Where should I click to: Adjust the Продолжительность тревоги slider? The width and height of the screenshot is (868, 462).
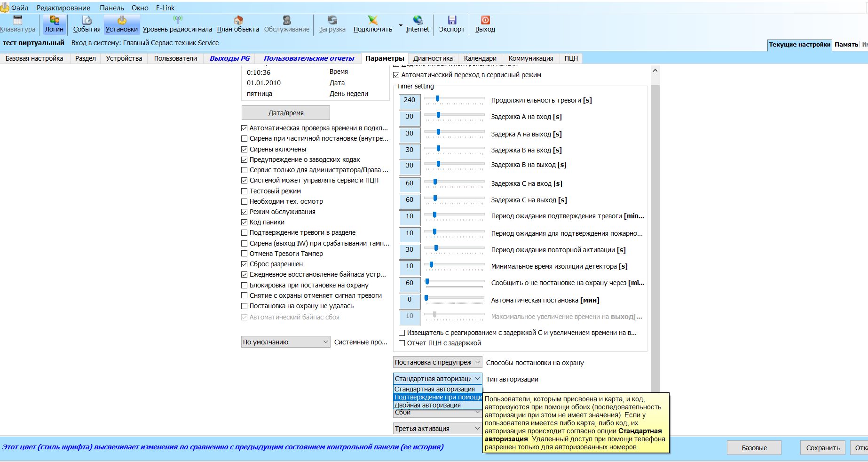(x=437, y=99)
